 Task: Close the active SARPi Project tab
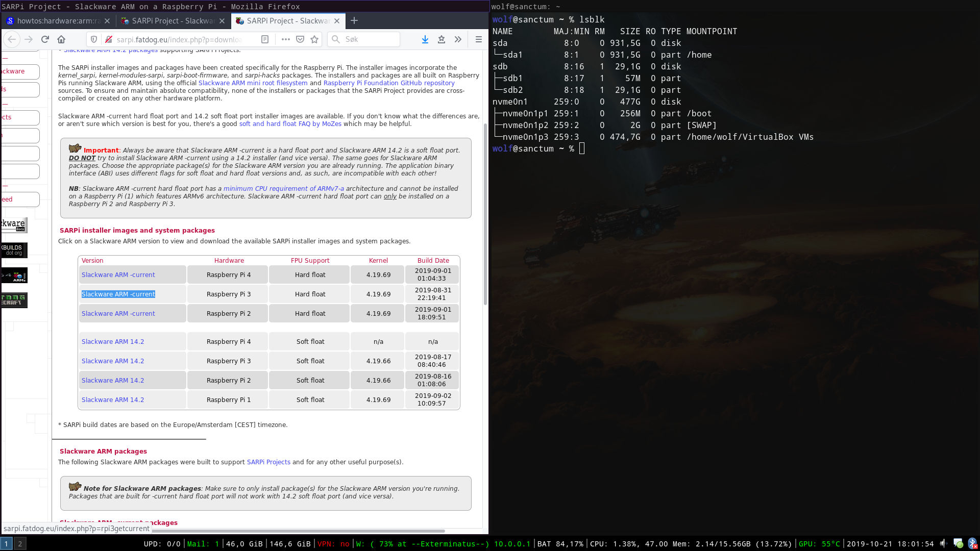(x=336, y=21)
